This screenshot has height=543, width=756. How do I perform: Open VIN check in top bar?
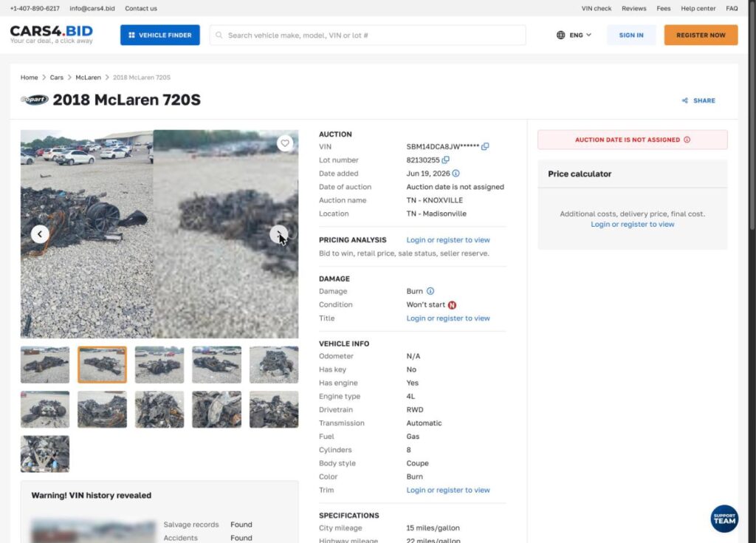596,8
